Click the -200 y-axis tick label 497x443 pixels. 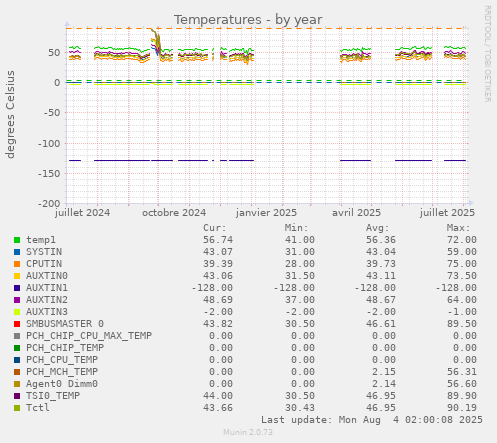49,203
